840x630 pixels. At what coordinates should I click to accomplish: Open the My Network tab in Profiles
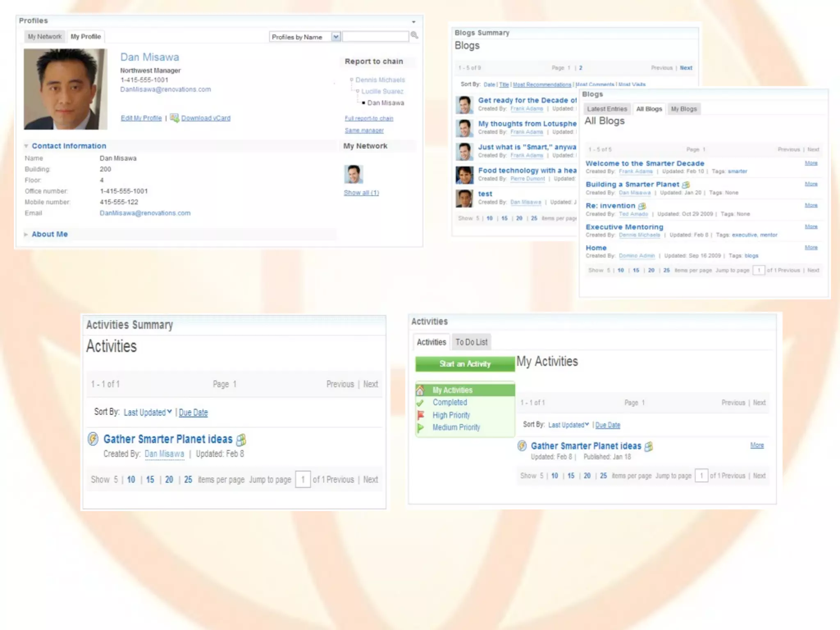pyautogui.click(x=45, y=37)
